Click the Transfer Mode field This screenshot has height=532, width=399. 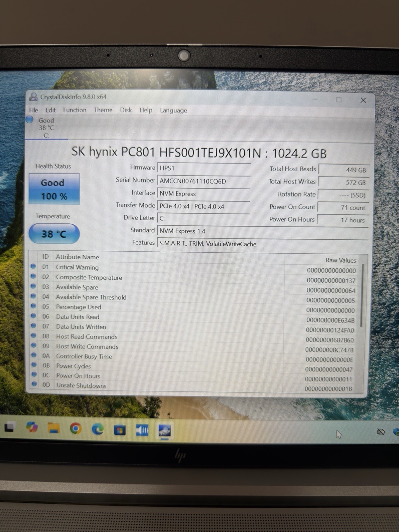(x=203, y=206)
